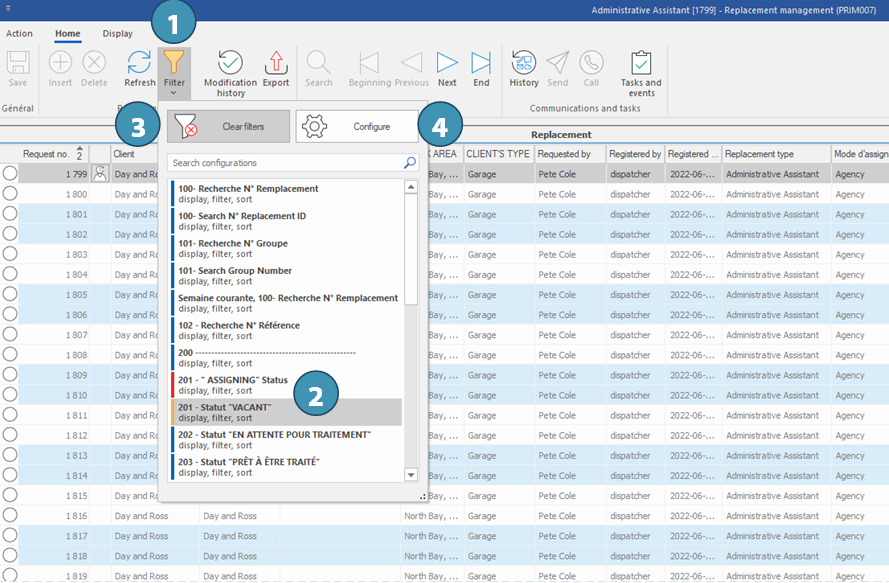Click the Export icon
Viewport: 889px width, 583px height.
point(276,67)
